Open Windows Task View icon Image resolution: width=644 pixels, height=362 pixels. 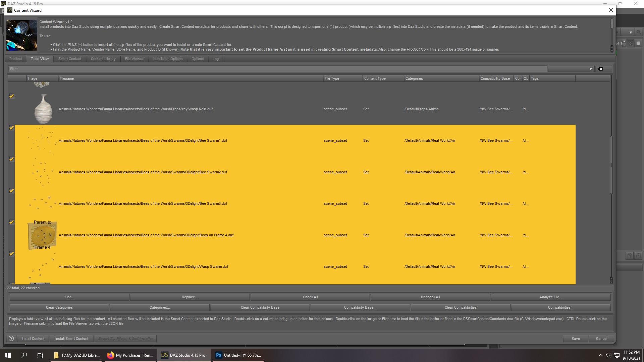pos(40,355)
